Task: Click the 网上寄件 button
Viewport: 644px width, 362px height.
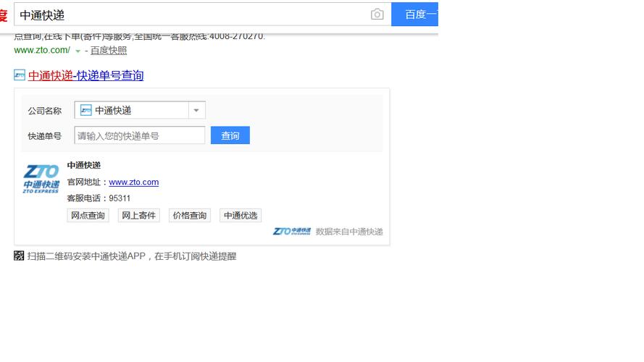Action: coord(139,216)
